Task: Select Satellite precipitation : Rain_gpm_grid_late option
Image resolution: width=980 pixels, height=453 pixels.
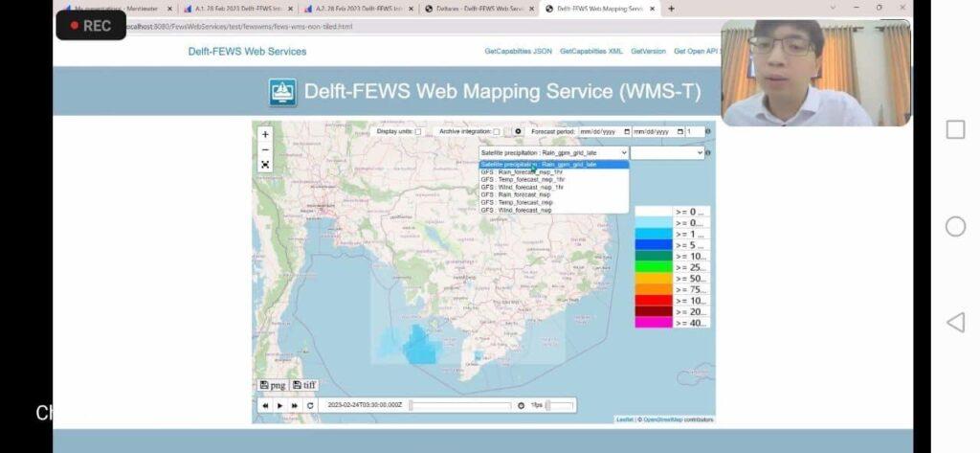Action: tap(554, 165)
